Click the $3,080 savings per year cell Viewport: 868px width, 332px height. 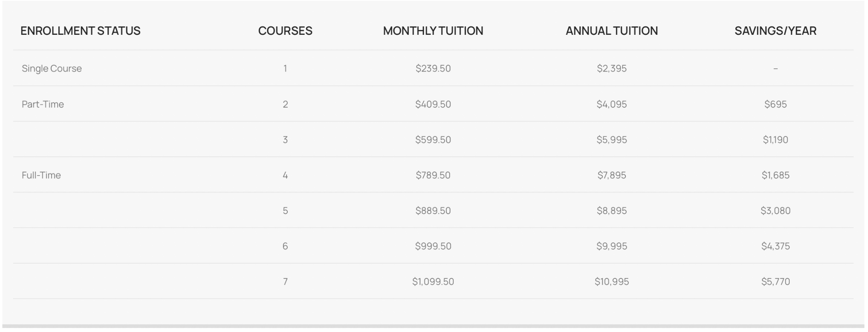776,210
